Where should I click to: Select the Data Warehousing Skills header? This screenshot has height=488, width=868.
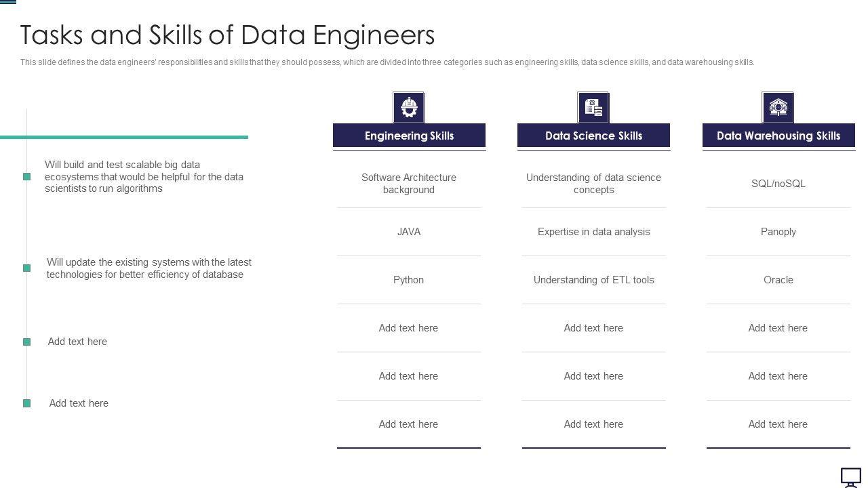tap(778, 136)
